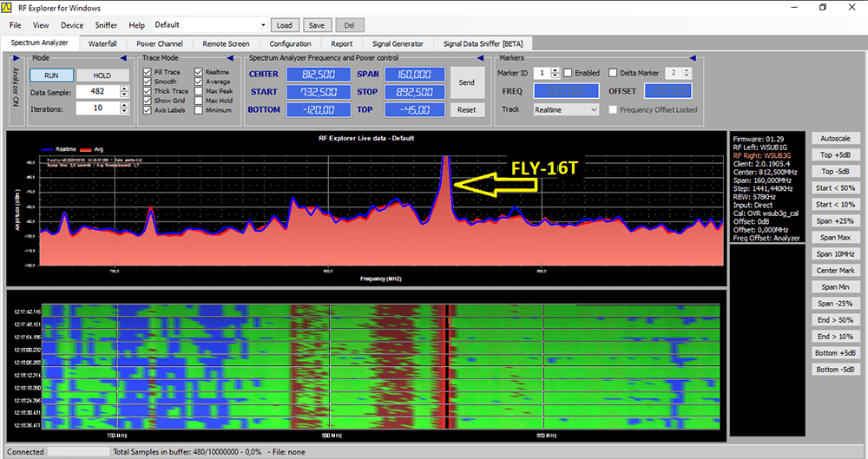
Task: Enable the marker Enabled checkbox
Action: (x=568, y=74)
